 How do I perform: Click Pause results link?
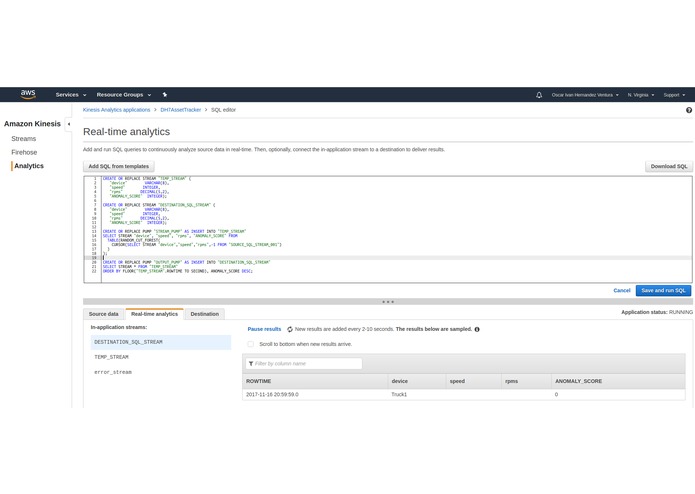[264, 329]
